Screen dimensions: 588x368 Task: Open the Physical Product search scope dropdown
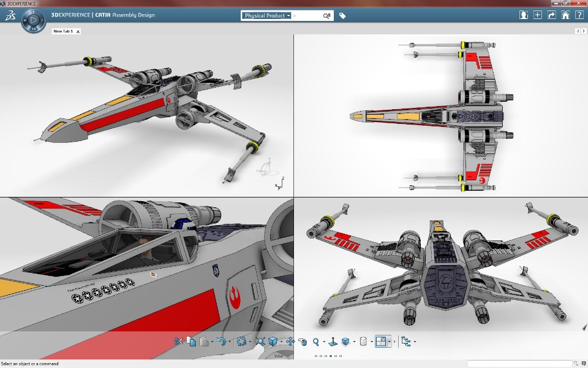(266, 16)
